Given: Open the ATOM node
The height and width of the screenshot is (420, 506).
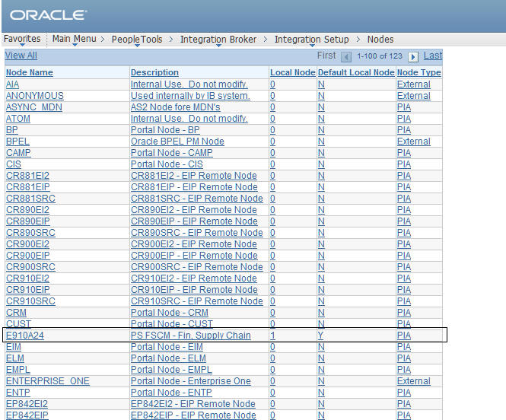Looking at the screenshot, I should pos(18,119).
